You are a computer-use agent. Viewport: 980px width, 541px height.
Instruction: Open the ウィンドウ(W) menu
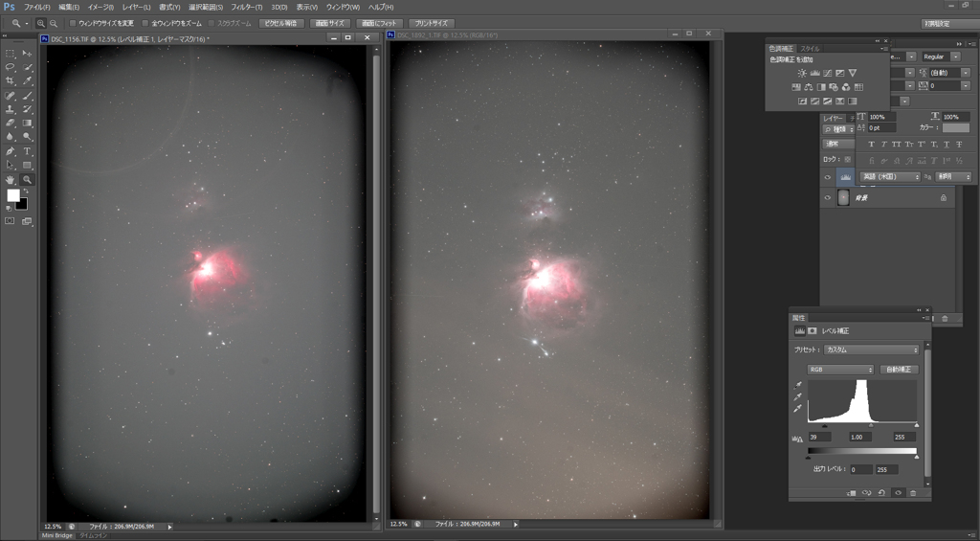coord(343,7)
